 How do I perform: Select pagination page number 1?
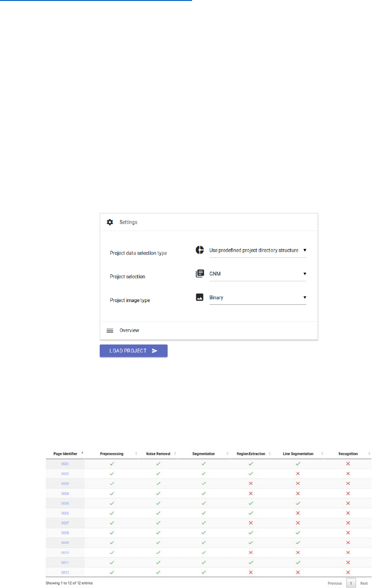pyautogui.click(x=351, y=583)
